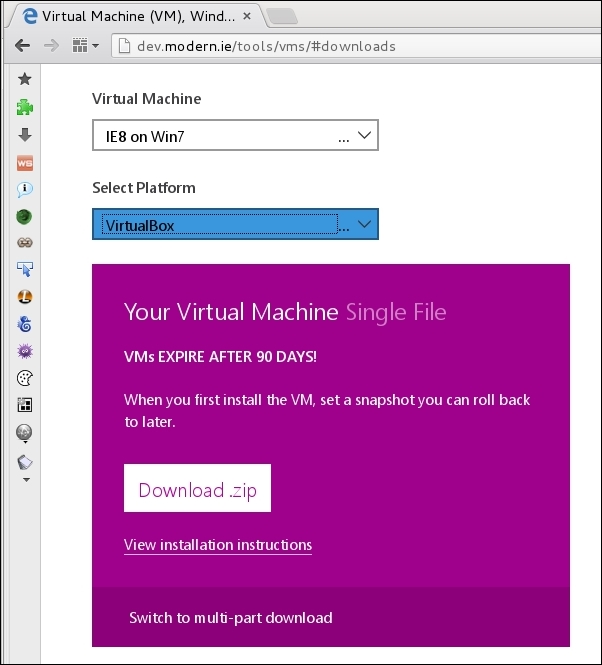Expand more sidebar items arrow at bottom
602x665 pixels.
(26, 480)
